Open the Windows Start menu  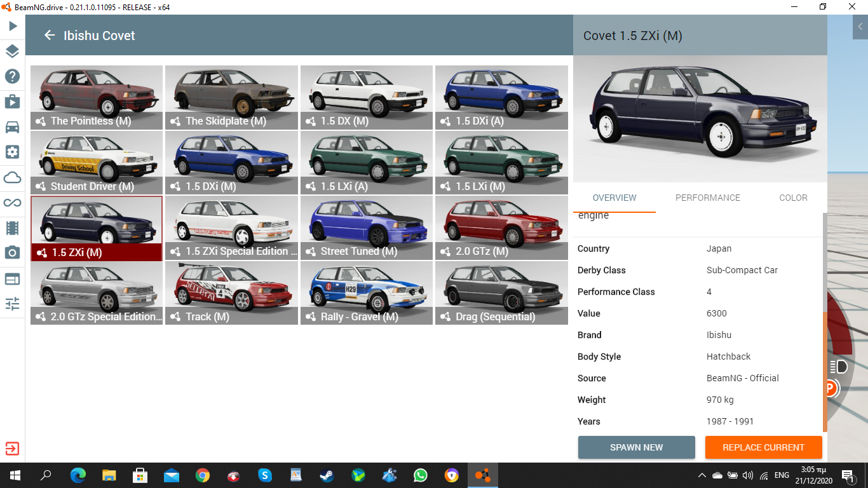[15, 475]
